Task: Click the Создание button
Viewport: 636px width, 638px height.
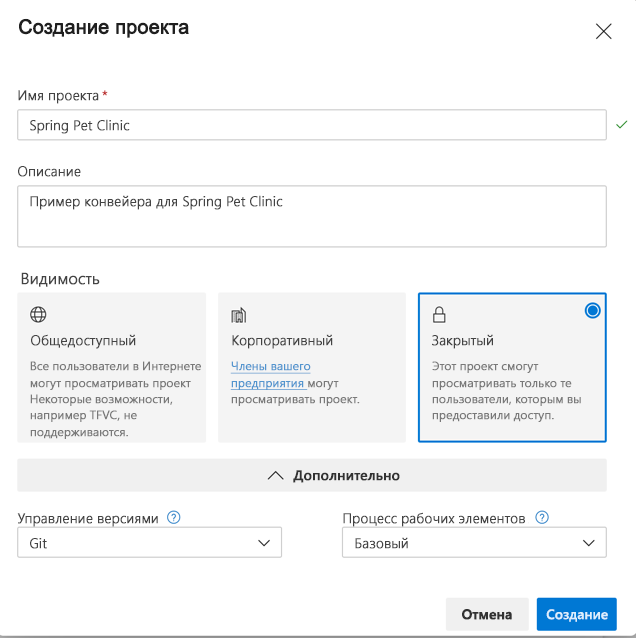Action: click(x=577, y=614)
